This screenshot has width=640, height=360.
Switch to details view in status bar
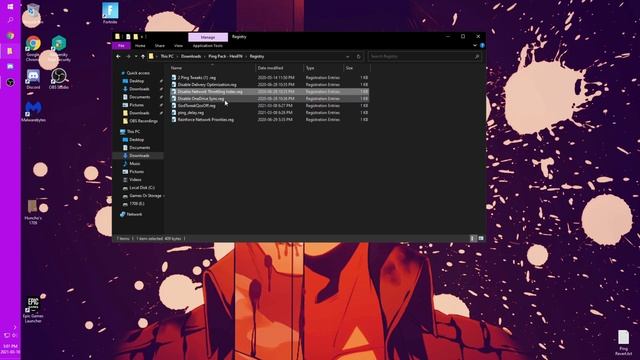click(x=473, y=238)
